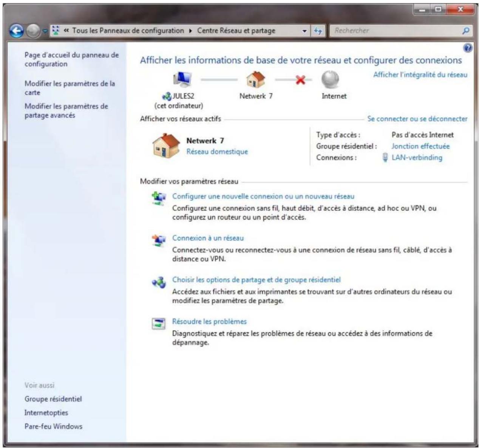Click the red X broken connection icon
Image resolution: width=479 pixels, height=448 pixels.
click(x=300, y=80)
